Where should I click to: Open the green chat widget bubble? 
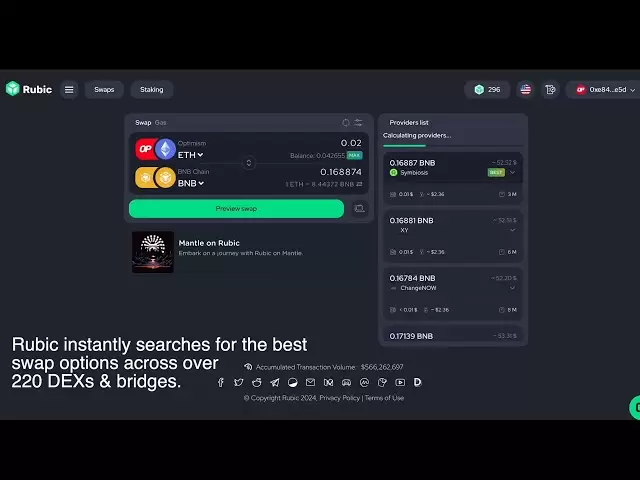635,407
